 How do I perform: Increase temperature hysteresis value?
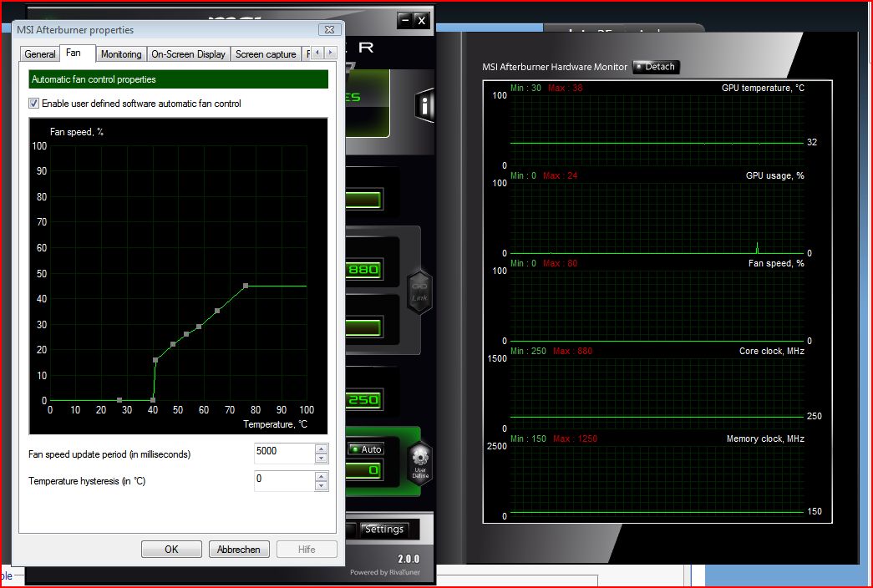321,476
